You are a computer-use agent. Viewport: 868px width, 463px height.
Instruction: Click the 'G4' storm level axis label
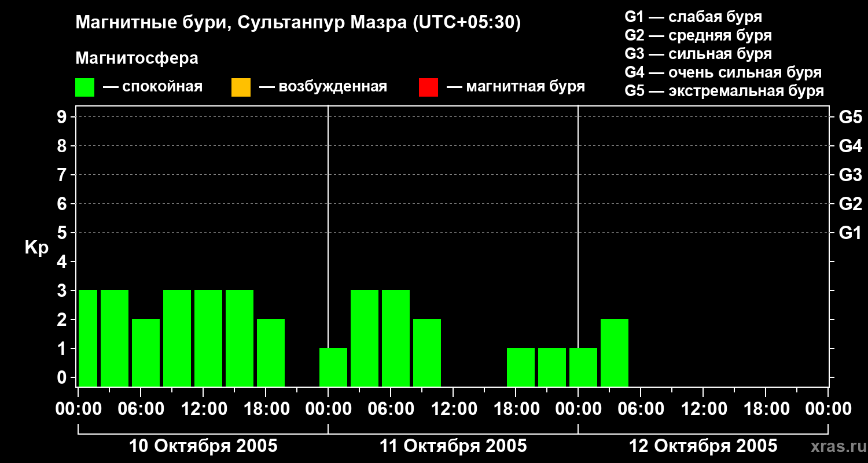click(x=850, y=146)
